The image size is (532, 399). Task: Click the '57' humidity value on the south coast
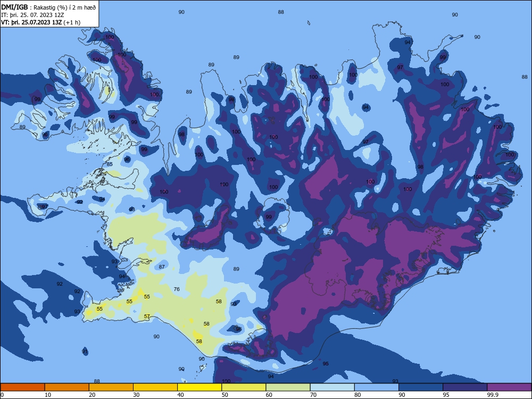(147, 316)
